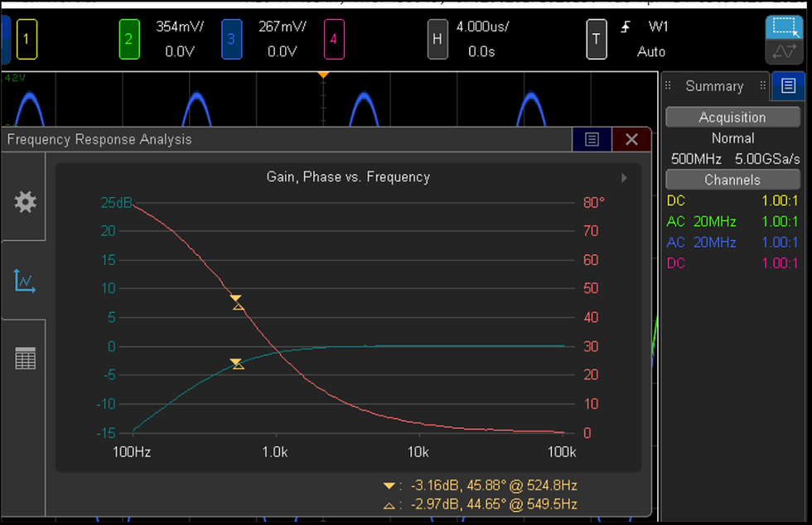Toggle channel 3 blue button
Image resolution: width=812 pixels, height=525 pixels.
point(231,40)
